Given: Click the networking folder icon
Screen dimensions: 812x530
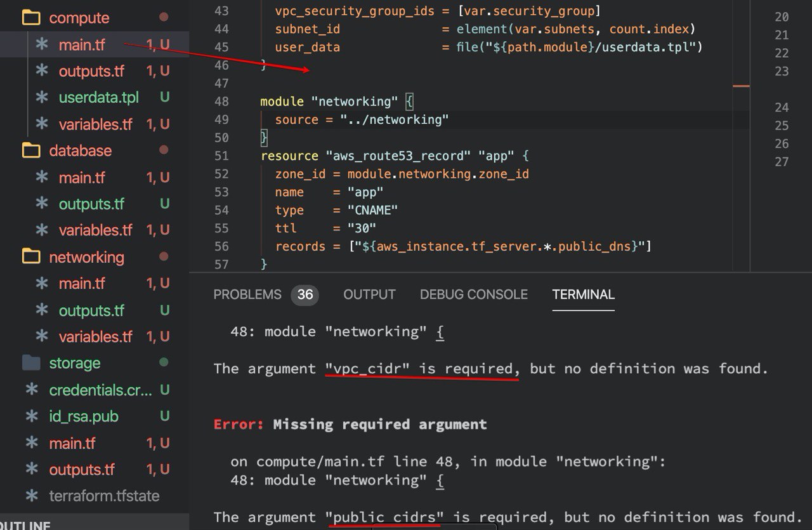Looking at the screenshot, I should [30, 257].
